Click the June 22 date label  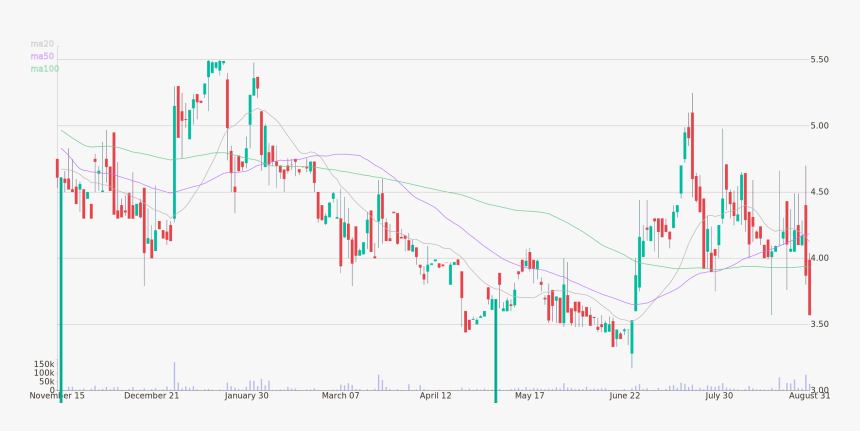[625, 395]
